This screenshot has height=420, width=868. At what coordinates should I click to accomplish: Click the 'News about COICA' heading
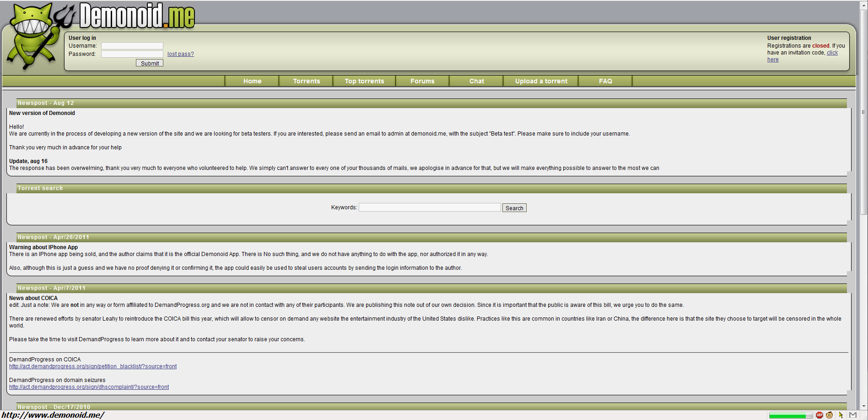point(33,298)
